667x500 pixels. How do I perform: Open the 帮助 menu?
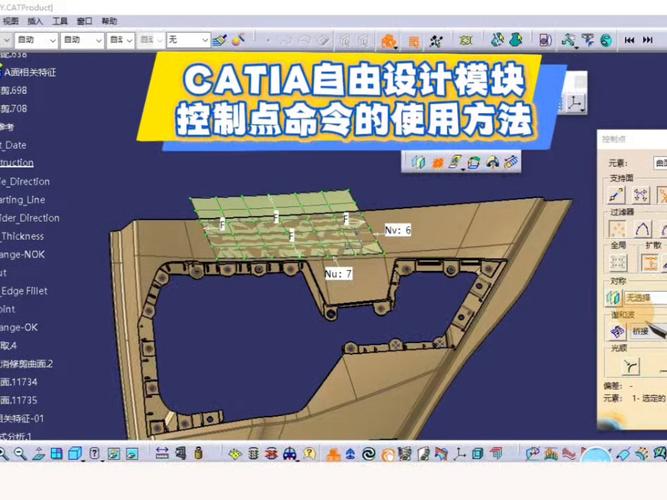pos(109,21)
